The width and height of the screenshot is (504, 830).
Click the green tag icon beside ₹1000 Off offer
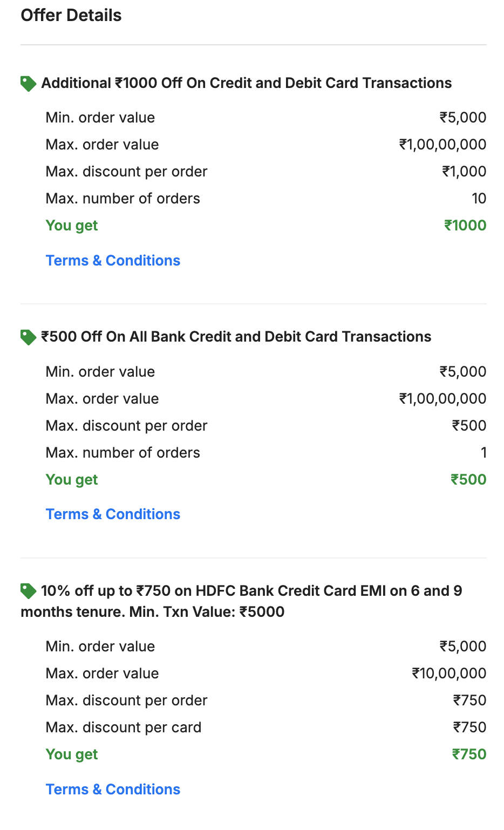pyautogui.click(x=28, y=84)
